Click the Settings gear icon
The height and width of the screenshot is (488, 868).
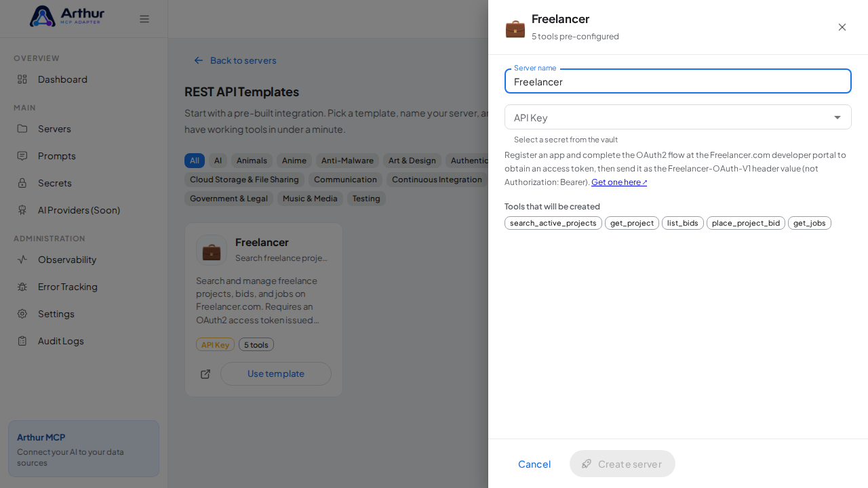tap(22, 314)
